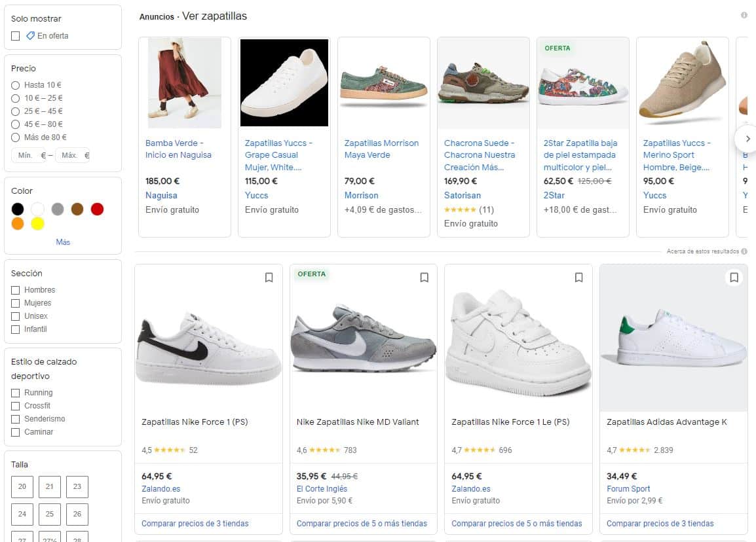Enable the 'En oferta' filter checkbox
The height and width of the screenshot is (542, 756).
tap(15, 36)
